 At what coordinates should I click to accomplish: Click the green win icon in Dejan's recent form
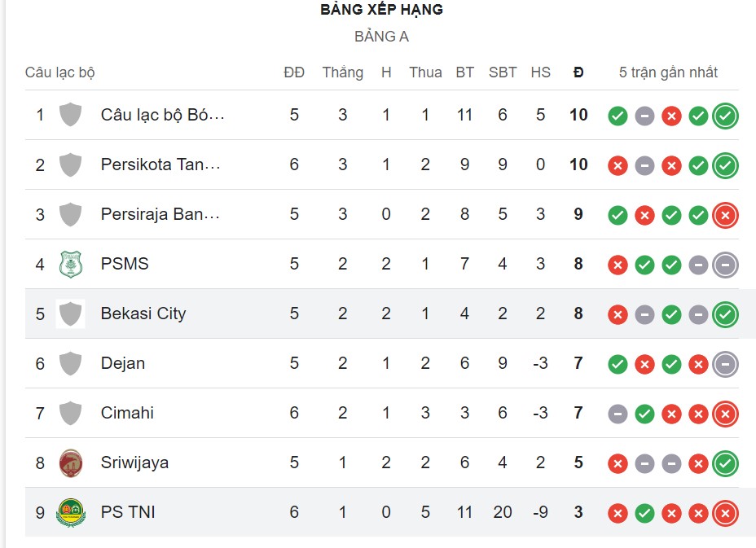[x=617, y=363]
